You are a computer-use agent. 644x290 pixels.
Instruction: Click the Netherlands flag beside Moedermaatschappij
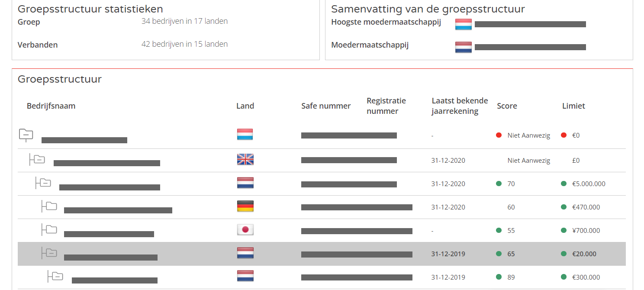(x=463, y=47)
